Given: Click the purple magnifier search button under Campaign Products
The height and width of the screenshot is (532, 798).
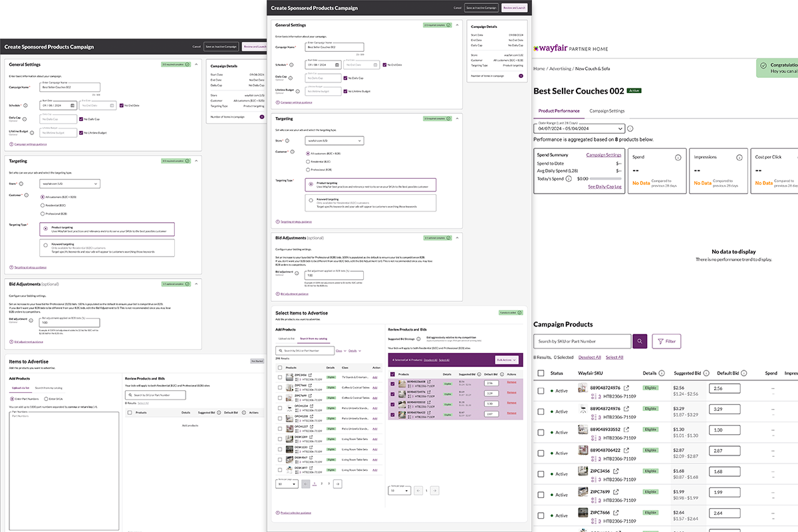Looking at the screenshot, I should (640, 341).
